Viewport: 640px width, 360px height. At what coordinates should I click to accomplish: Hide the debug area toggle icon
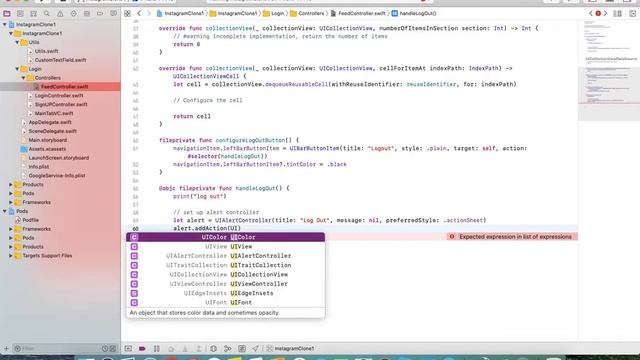[128, 349]
